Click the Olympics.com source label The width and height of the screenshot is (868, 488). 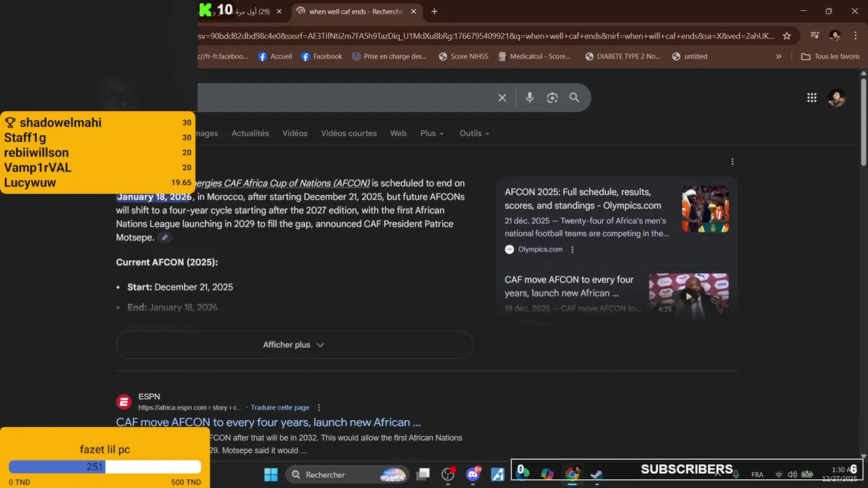click(x=540, y=249)
